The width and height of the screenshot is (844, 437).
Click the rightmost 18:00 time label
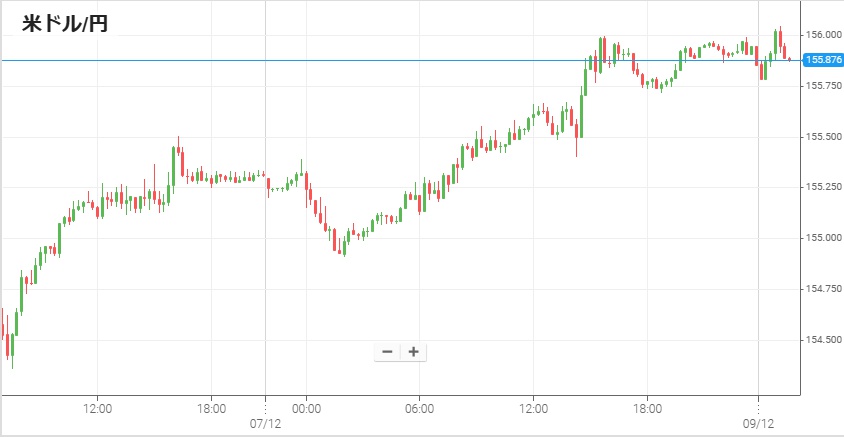coord(647,408)
